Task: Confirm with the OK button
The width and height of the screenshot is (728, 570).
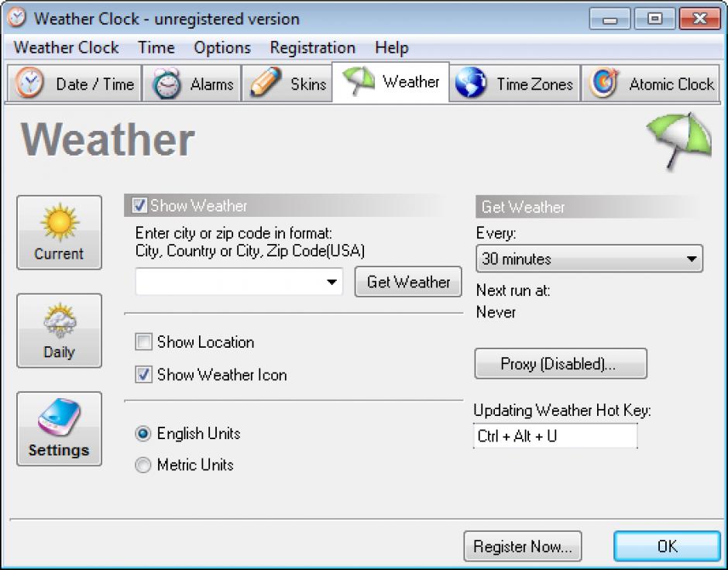Action: [x=667, y=546]
